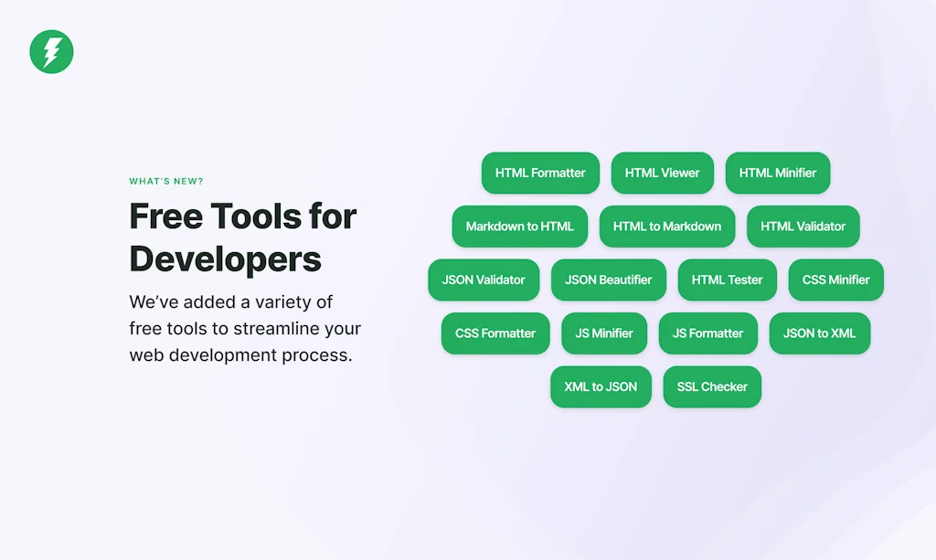
Task: Open the JSON Beautifier tool
Action: 608,280
